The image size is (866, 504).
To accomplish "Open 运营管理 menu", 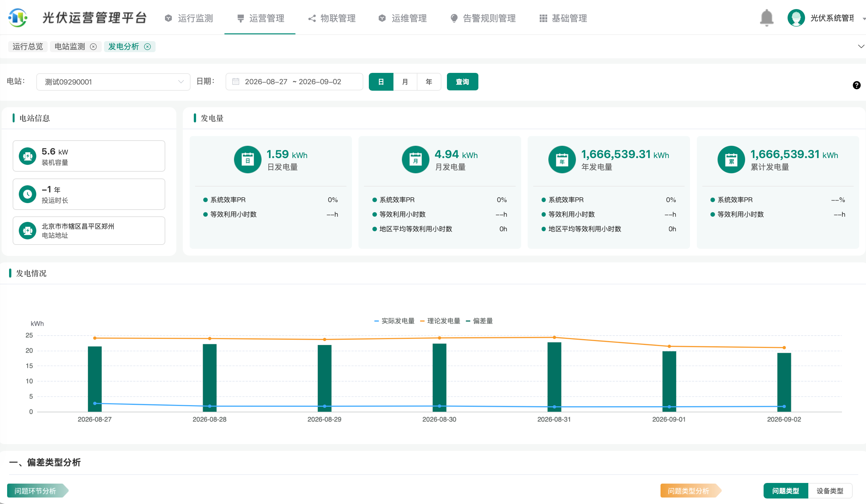I will pos(261,18).
